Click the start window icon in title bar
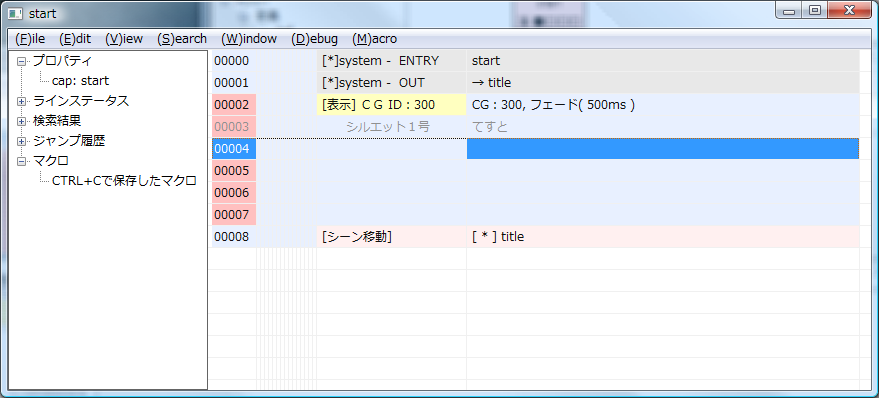Image resolution: width=879 pixels, height=398 pixels. coord(16,13)
